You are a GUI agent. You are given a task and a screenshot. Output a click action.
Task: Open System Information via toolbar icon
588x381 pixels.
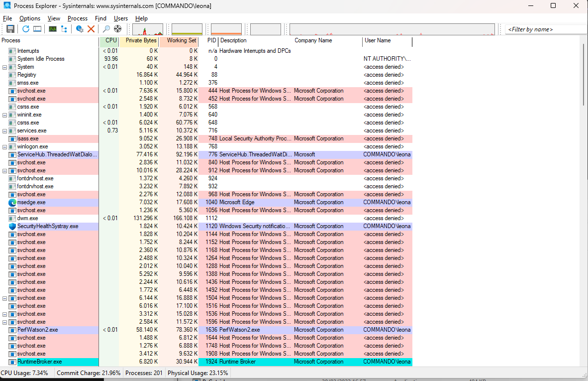[x=52, y=29]
